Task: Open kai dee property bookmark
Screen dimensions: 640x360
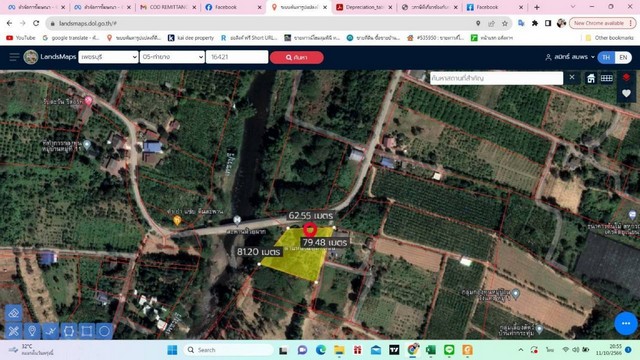Action: coord(191,38)
